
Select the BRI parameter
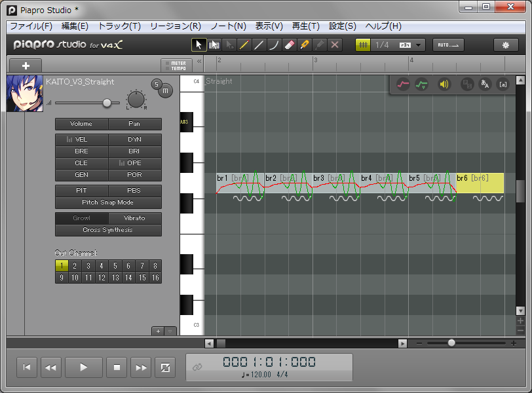[135, 151]
